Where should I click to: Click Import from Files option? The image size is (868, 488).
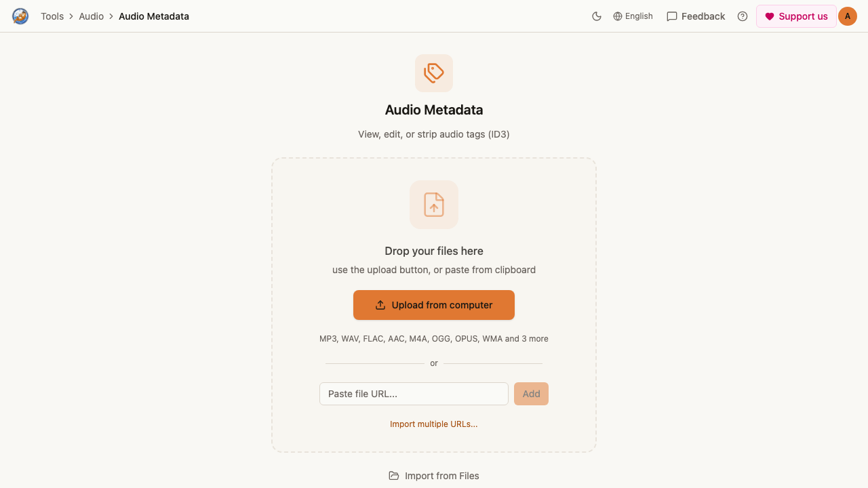(434, 476)
